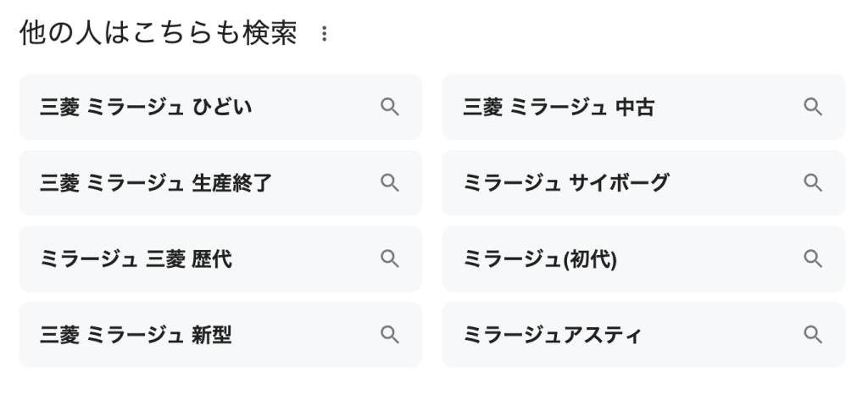Select the ミラージュ サイボーグ suggestion

click(x=565, y=183)
